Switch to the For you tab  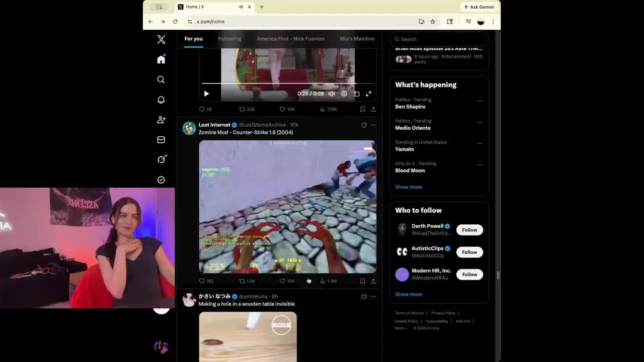(x=193, y=39)
